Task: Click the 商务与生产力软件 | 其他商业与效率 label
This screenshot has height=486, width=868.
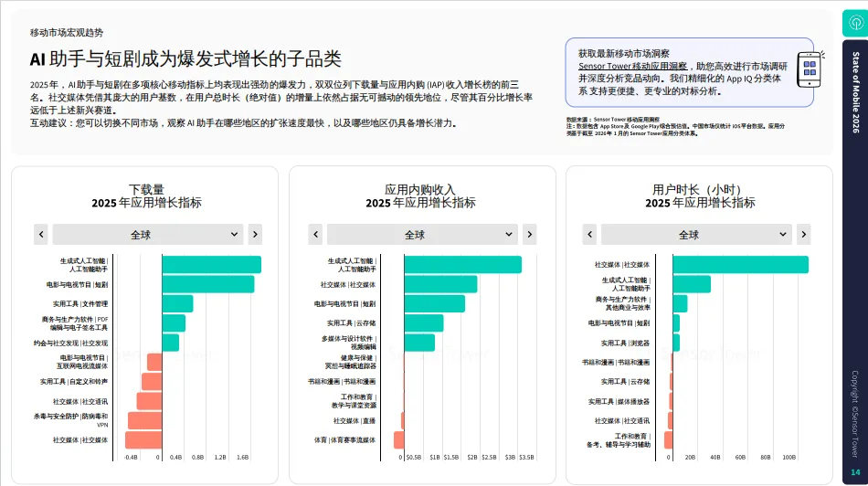Action: coord(623,303)
